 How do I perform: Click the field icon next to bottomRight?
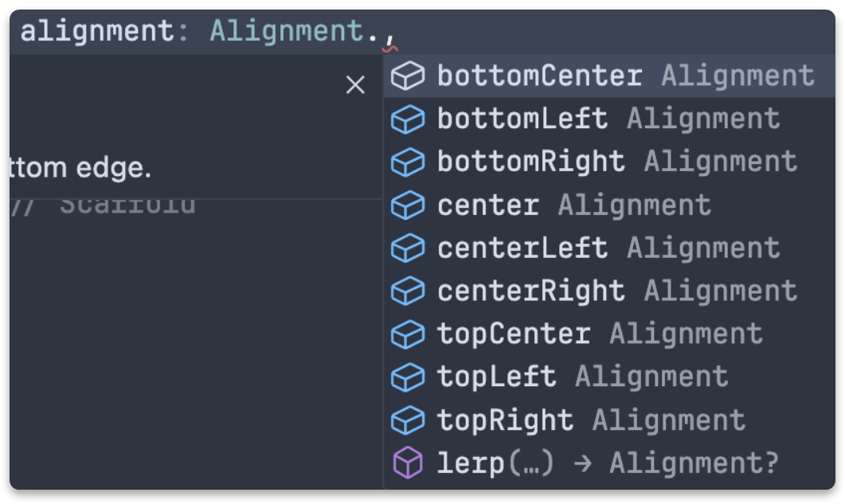pos(409,162)
